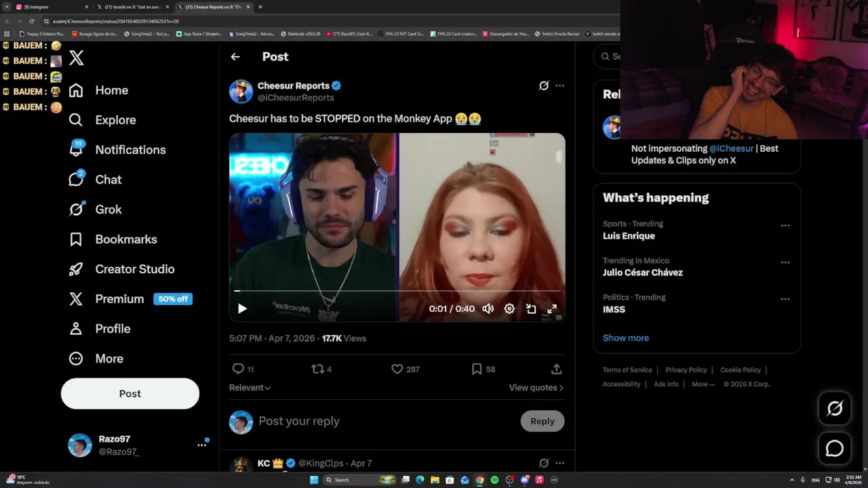Screen dimensions: 868x488
Task: Open three-dot menu on KC's reply
Action: [x=559, y=463]
